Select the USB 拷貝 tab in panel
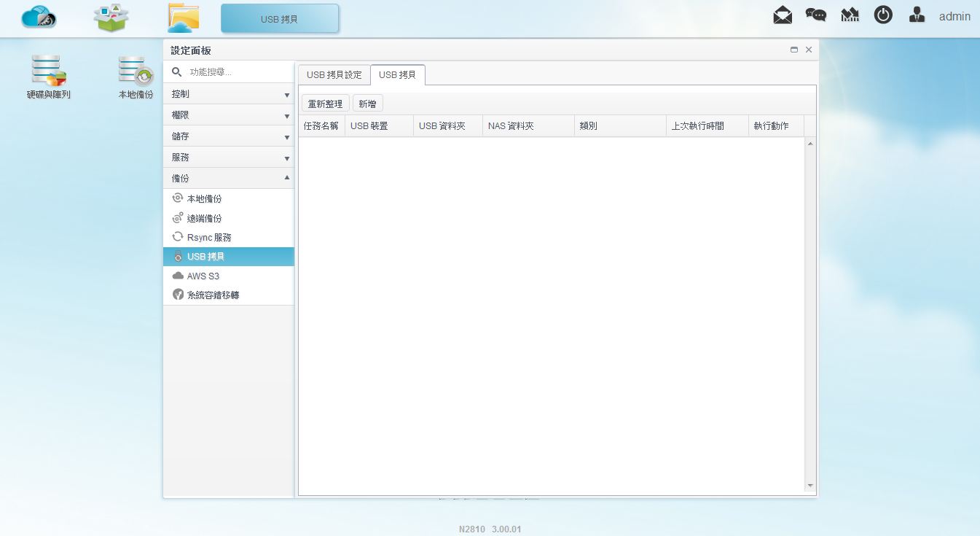This screenshot has width=980, height=536. [398, 75]
